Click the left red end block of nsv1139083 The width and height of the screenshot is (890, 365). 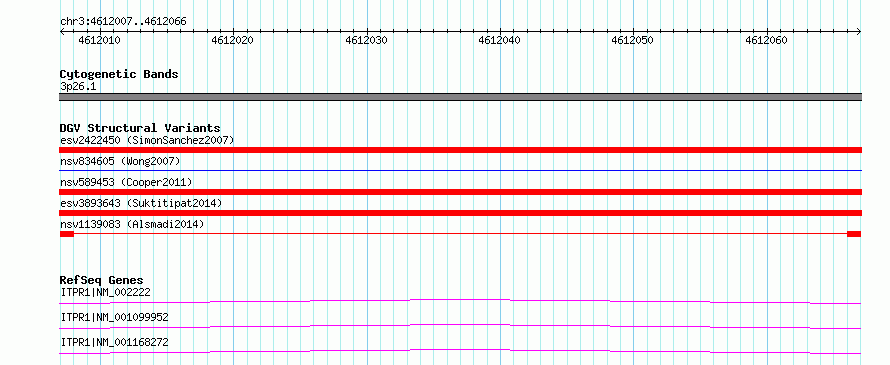[67, 234]
